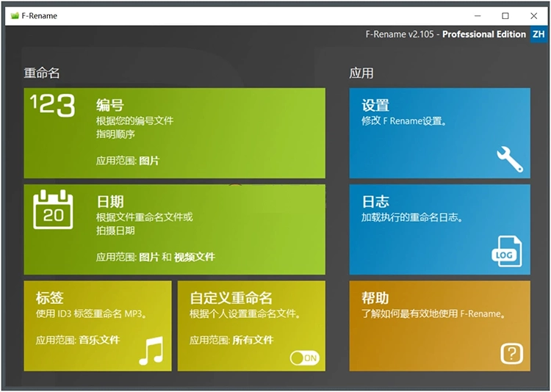Click the F-Rename app icon in title bar
This screenshot has height=392, width=551.
[15, 15]
